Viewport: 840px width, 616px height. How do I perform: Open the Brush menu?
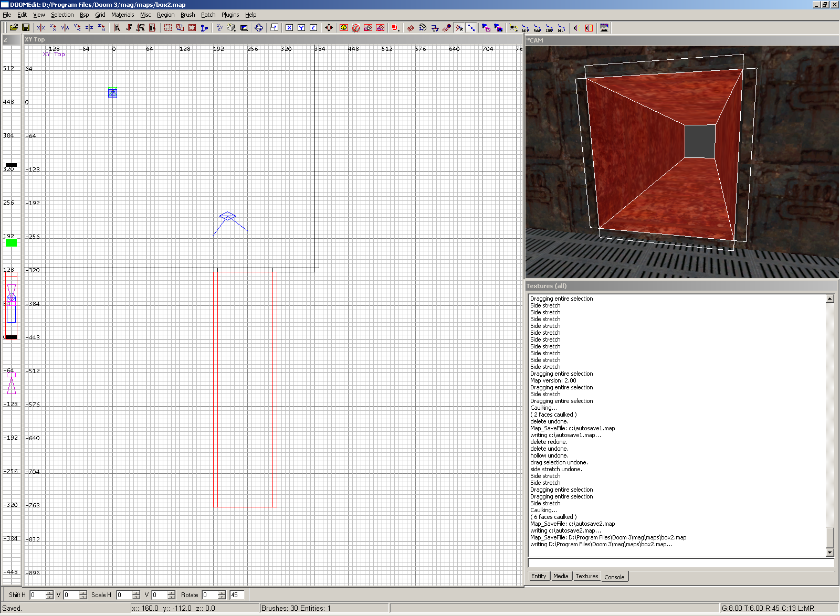187,15
